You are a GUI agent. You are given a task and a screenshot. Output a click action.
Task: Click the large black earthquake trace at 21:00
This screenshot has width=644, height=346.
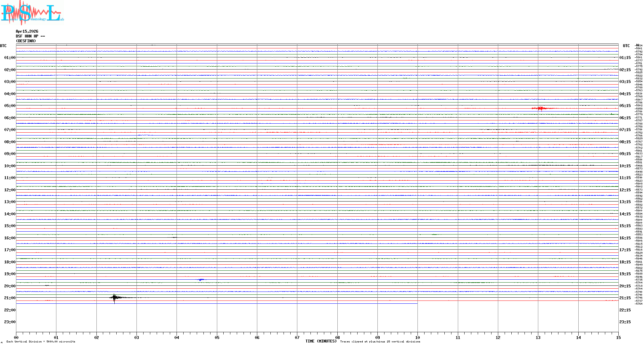click(115, 298)
